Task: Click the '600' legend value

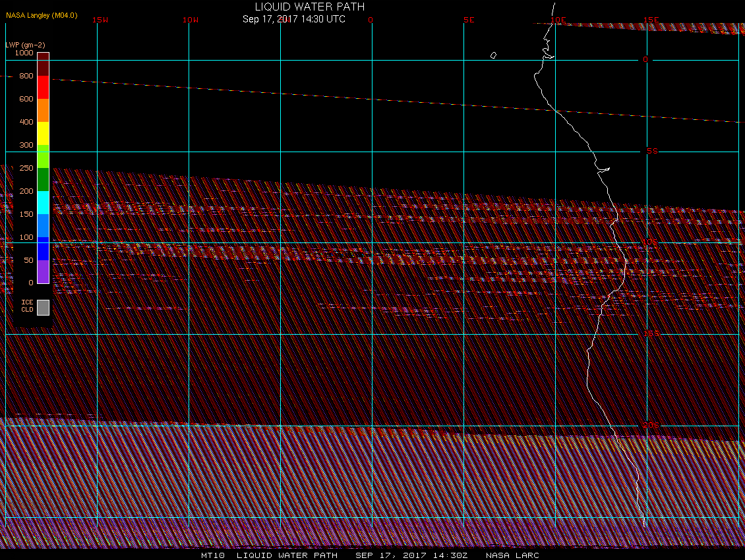Action: tap(26, 99)
